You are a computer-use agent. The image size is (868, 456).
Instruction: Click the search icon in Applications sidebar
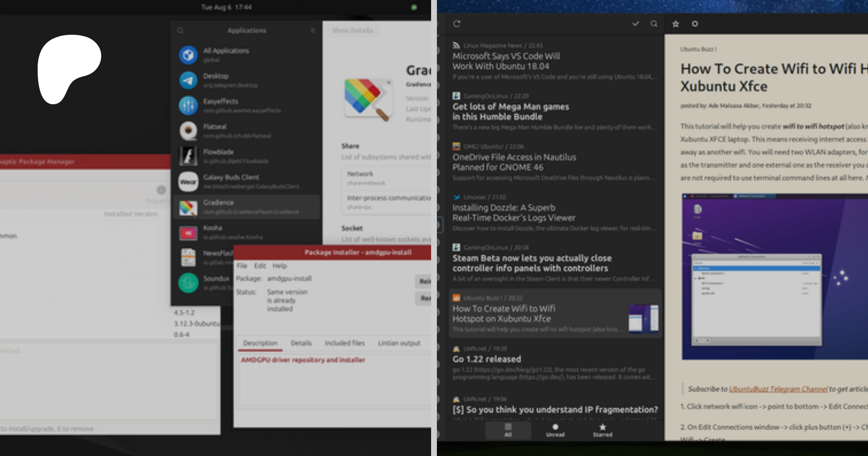point(180,30)
